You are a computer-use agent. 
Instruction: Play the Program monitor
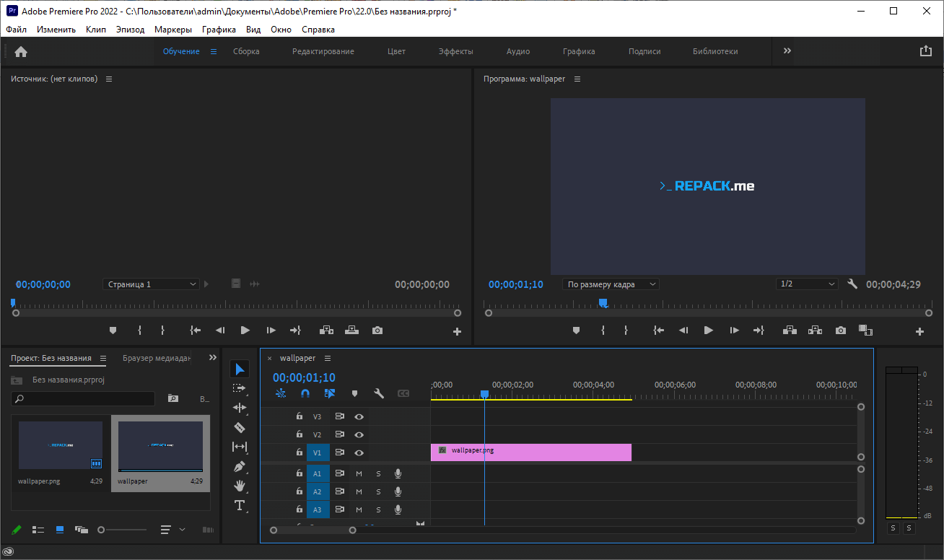pos(709,331)
